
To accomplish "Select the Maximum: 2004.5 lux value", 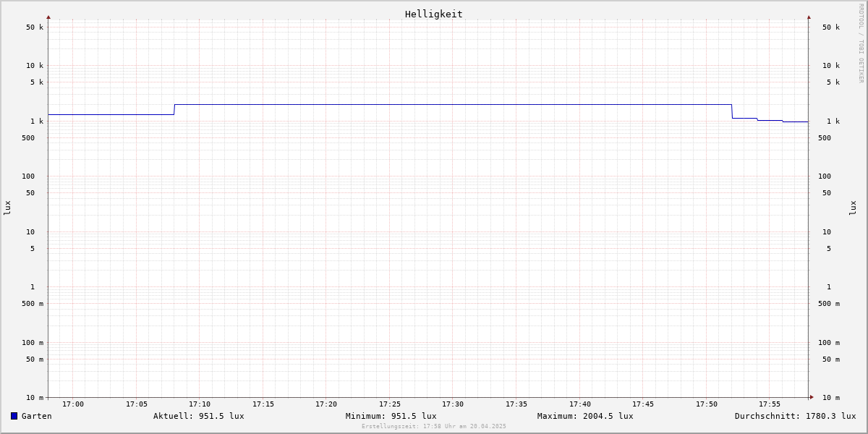I will point(585,416).
